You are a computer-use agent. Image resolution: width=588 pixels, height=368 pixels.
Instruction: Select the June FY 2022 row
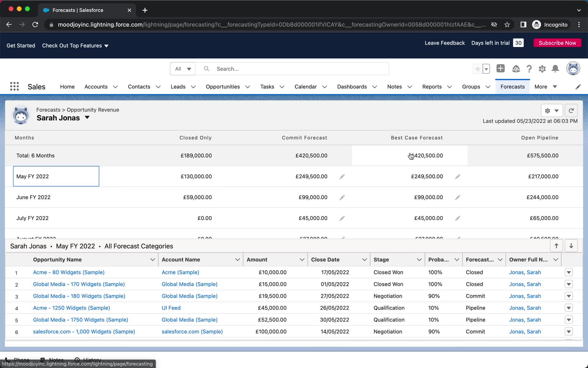click(x=294, y=197)
